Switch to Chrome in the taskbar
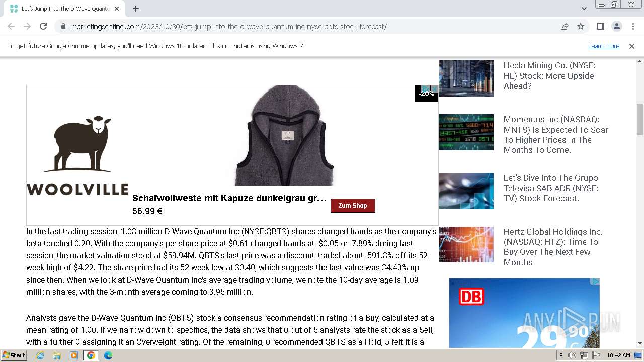This screenshot has height=362, width=644. (x=91, y=355)
